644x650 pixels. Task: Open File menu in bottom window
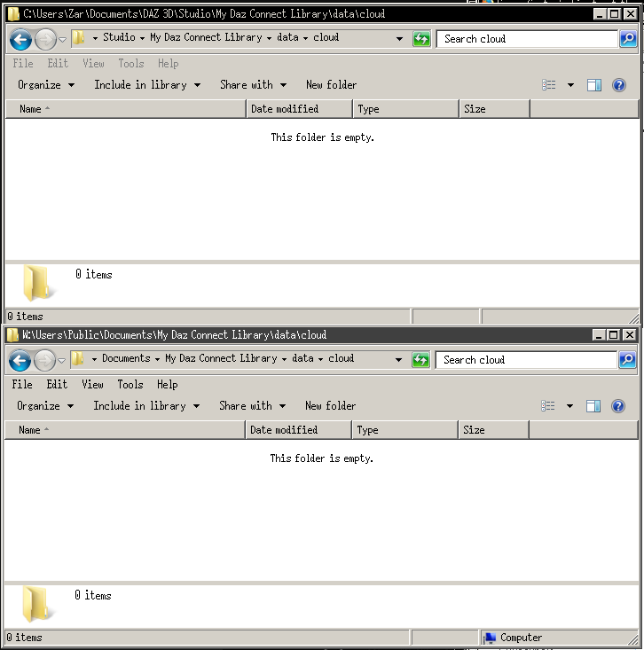pos(22,384)
